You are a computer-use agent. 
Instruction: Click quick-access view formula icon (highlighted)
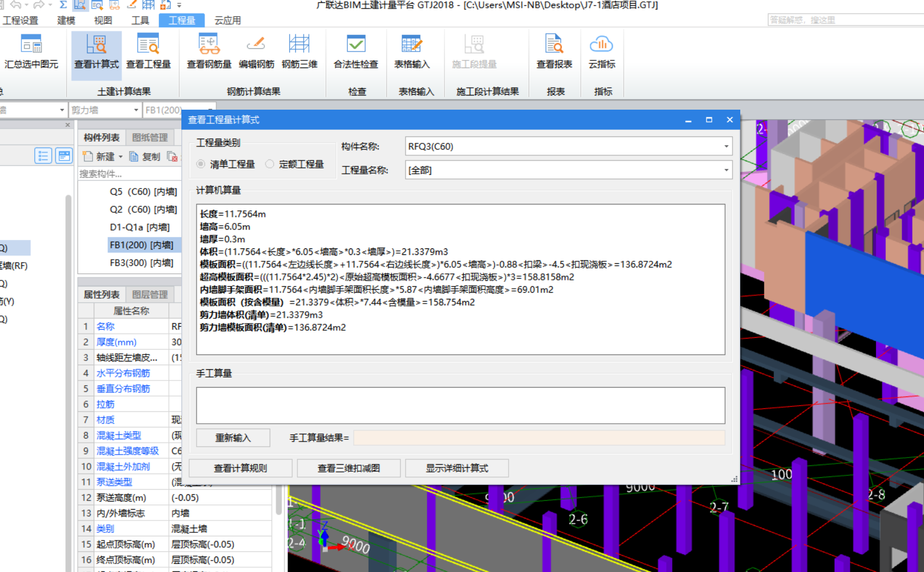point(79,5)
